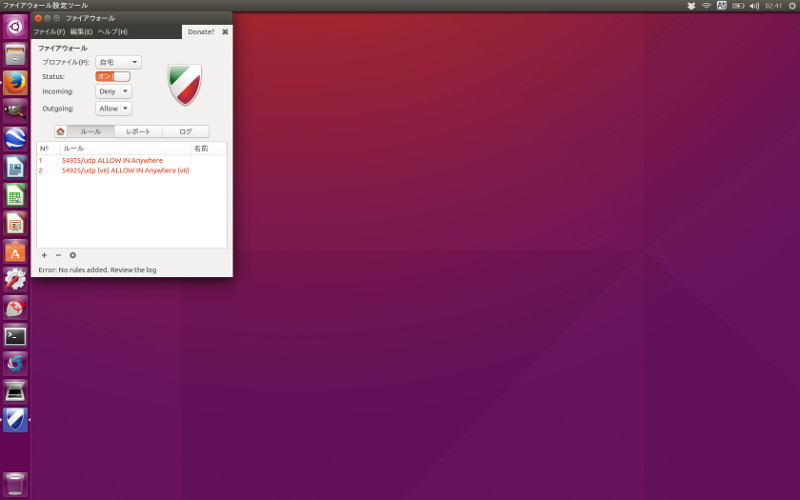Launch the red crosshair app in launcher
800x500 pixels.
pos(15,308)
